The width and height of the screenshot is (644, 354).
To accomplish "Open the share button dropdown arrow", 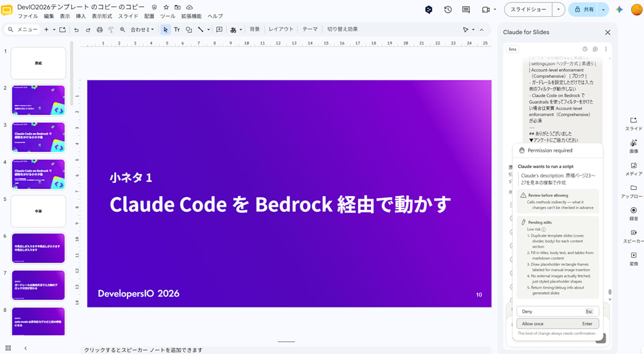I will (x=604, y=10).
